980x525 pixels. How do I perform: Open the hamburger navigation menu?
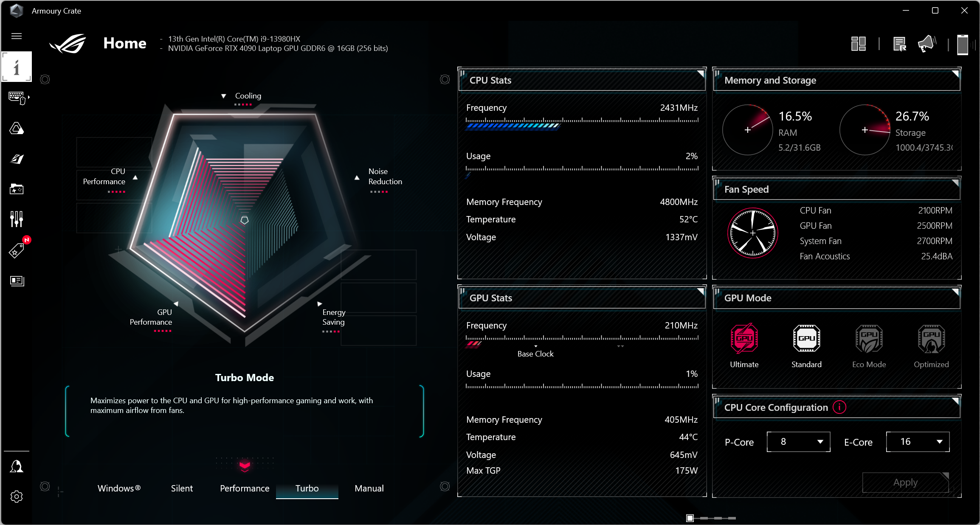click(x=17, y=36)
